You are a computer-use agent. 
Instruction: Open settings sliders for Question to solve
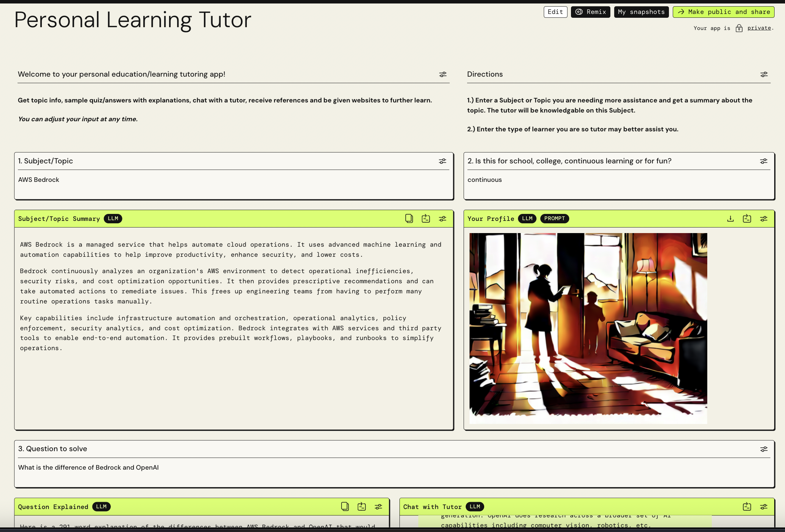[x=764, y=449]
